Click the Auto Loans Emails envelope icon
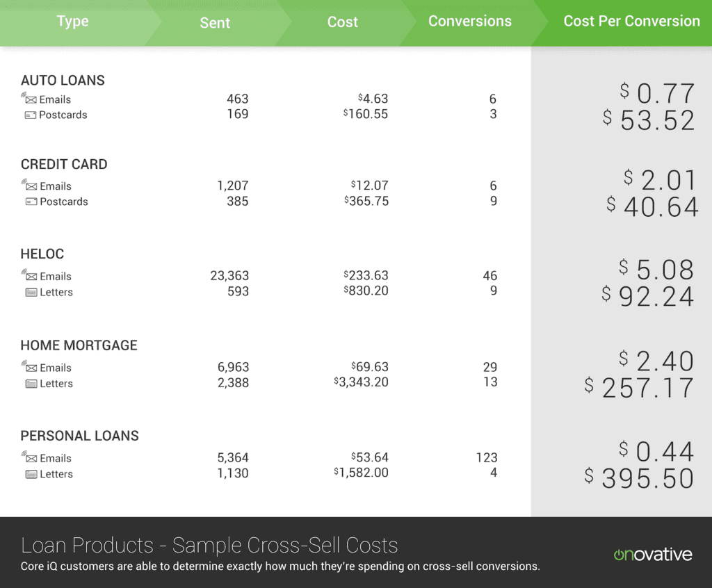Screen dimensions: 712x588 click(29, 99)
